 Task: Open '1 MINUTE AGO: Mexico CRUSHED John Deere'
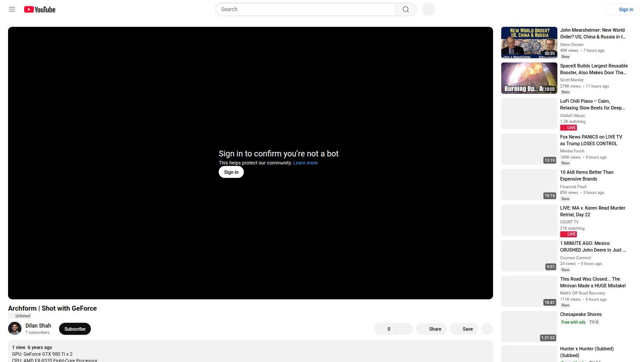[593, 247]
